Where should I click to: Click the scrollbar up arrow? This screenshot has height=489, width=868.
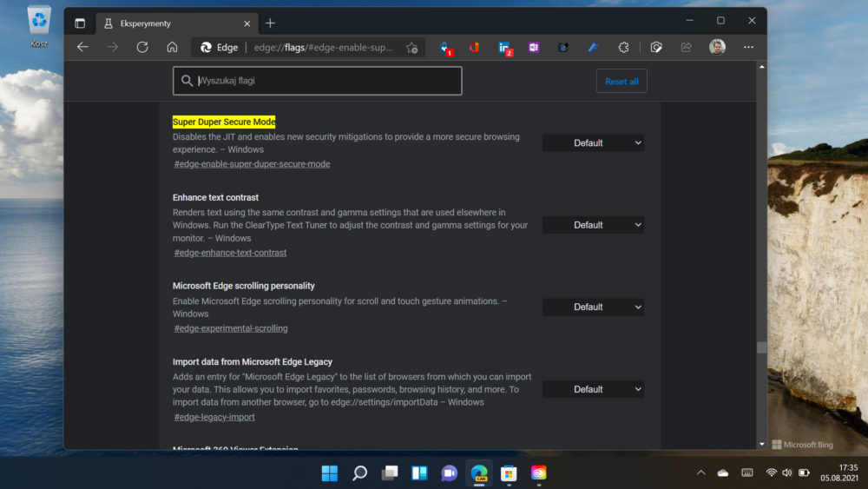tap(762, 67)
